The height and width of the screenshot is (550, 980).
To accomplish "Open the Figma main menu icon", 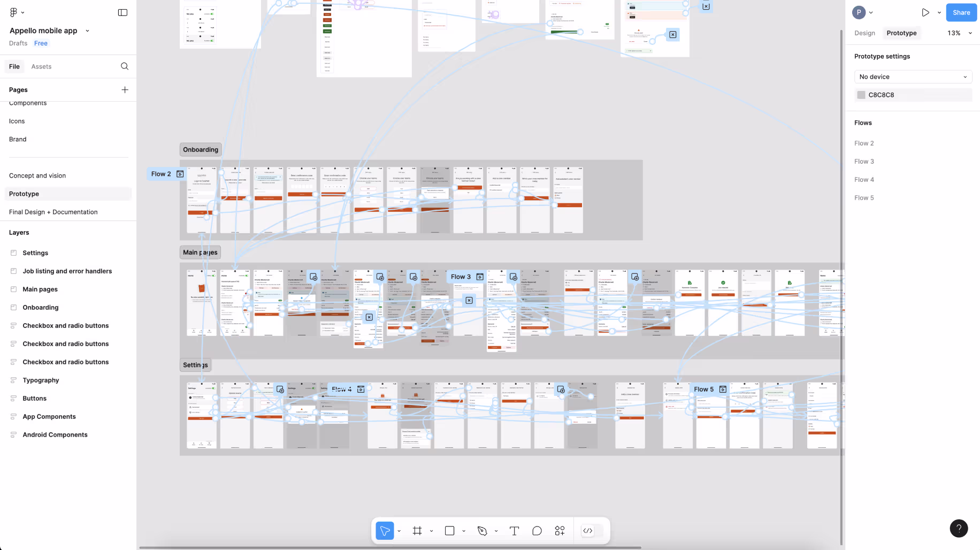I will pyautogui.click(x=13, y=12).
